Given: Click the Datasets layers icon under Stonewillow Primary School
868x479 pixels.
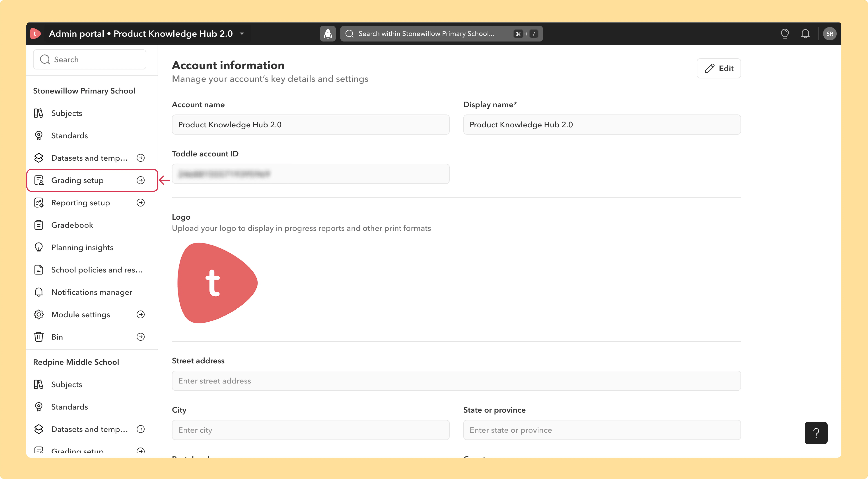Looking at the screenshot, I should pos(39,158).
